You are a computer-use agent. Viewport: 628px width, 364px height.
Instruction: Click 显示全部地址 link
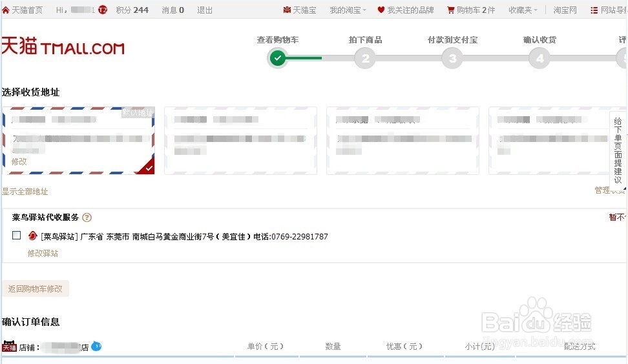coord(25,192)
